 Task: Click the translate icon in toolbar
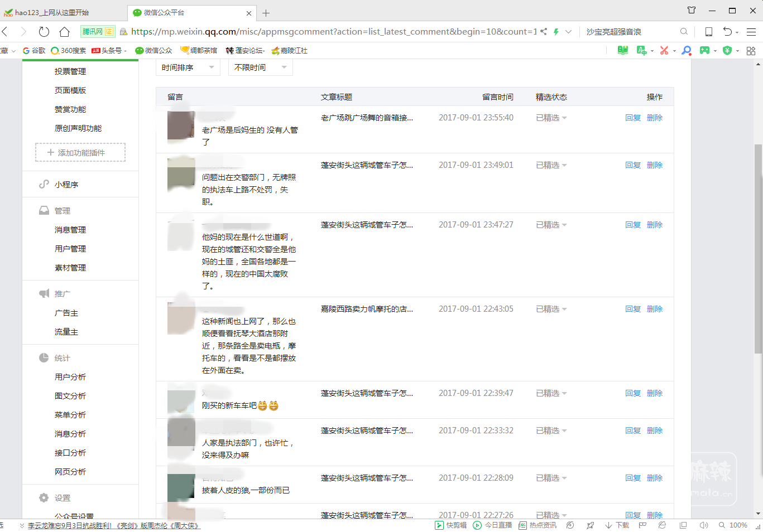click(641, 50)
